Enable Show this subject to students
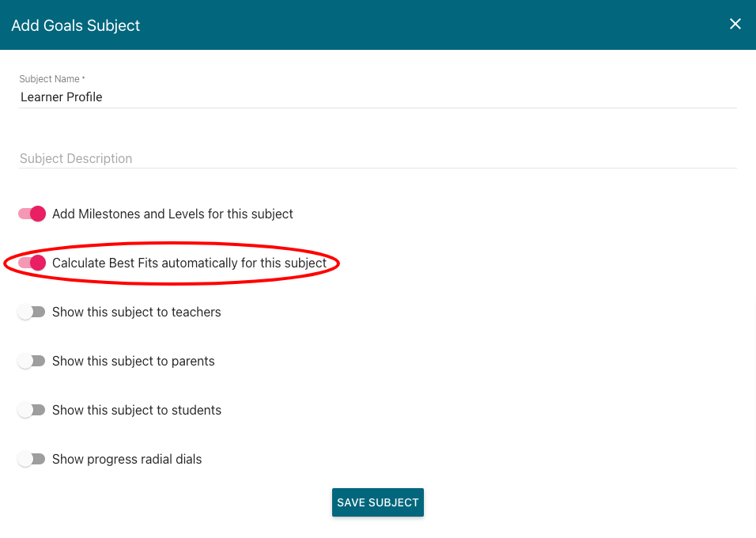 (32, 410)
